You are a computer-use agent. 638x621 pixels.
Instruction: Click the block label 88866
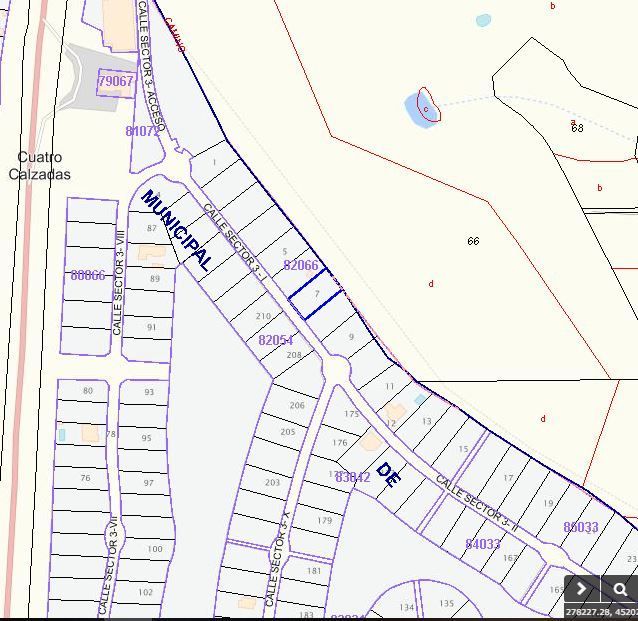tap(88, 275)
